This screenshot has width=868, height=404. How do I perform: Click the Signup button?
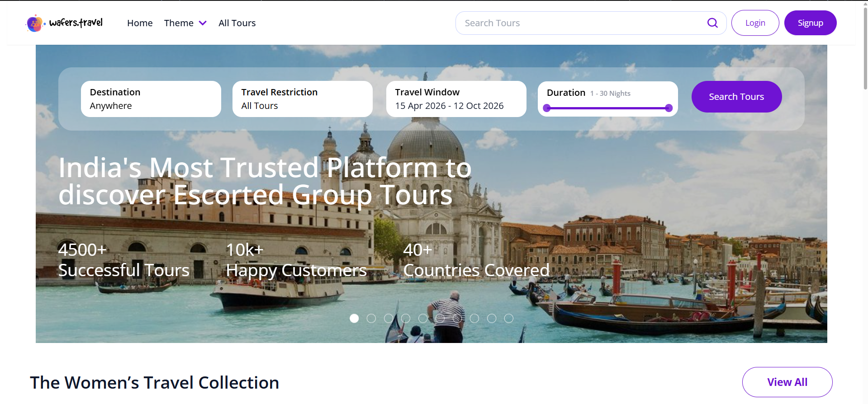click(x=810, y=23)
